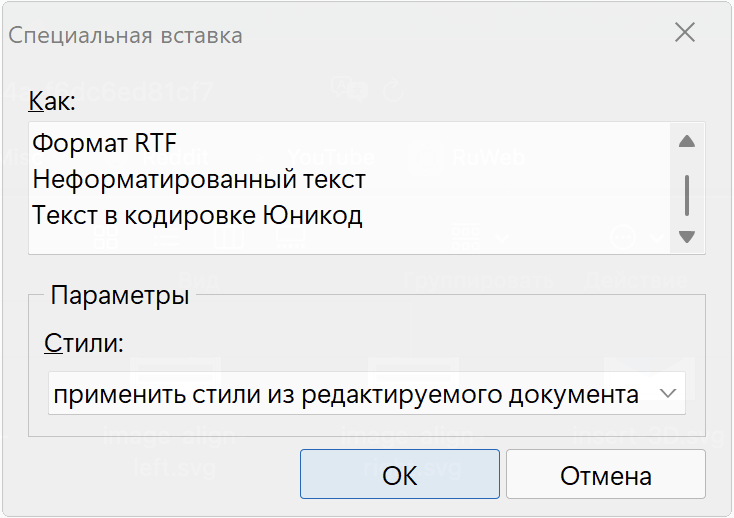Click the list's scroll down arrow
Image resolution: width=734 pixels, height=518 pixels.
click(686, 237)
